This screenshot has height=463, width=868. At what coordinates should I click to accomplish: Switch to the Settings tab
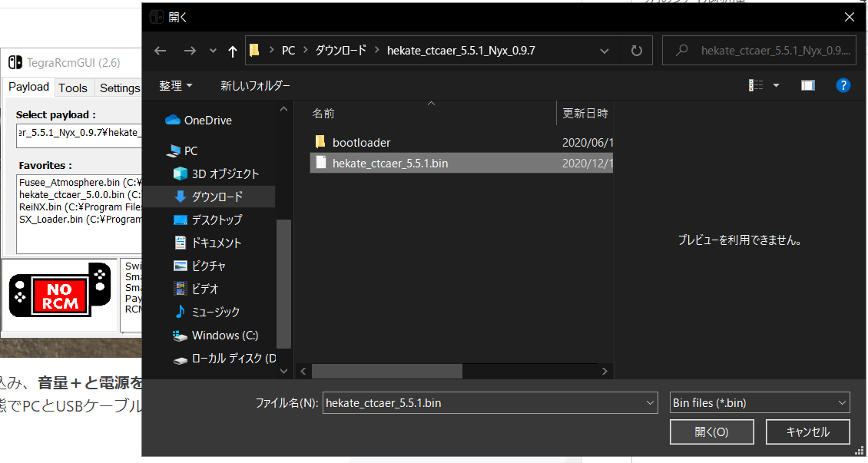(119, 88)
